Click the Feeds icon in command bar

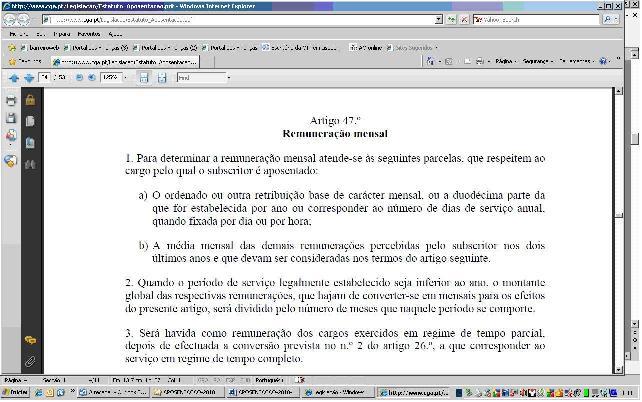(x=449, y=61)
